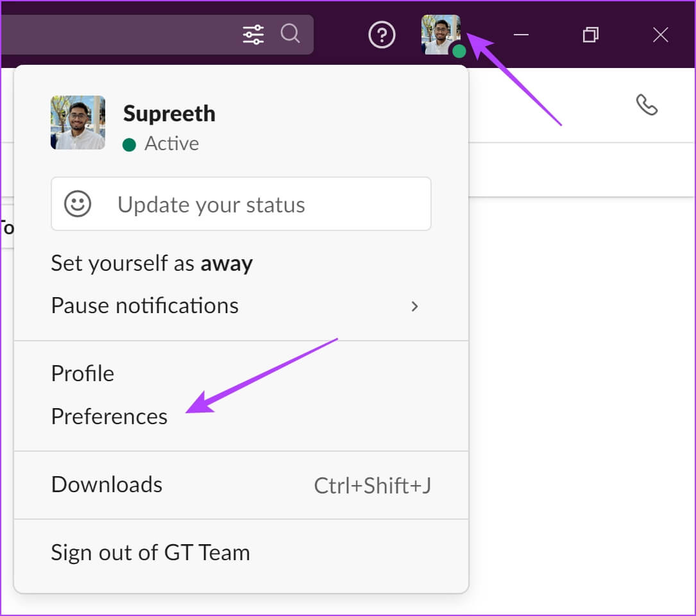This screenshot has height=616, width=696.
Task: Open the Help question mark icon
Action: tap(382, 35)
